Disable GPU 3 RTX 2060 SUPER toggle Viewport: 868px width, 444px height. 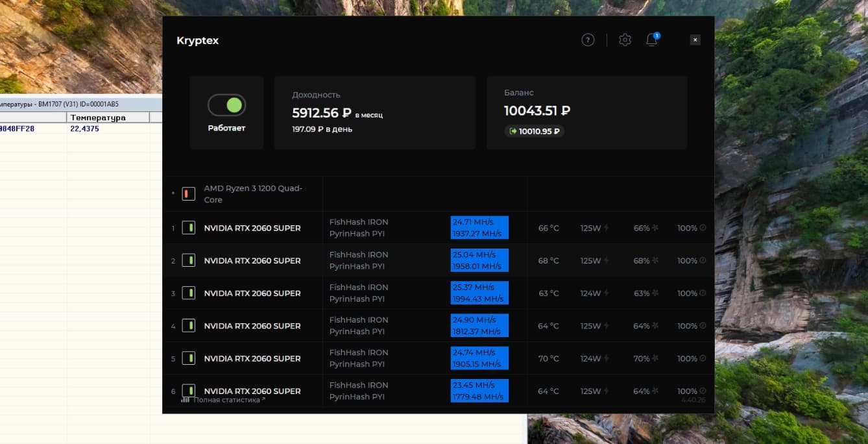pos(189,293)
